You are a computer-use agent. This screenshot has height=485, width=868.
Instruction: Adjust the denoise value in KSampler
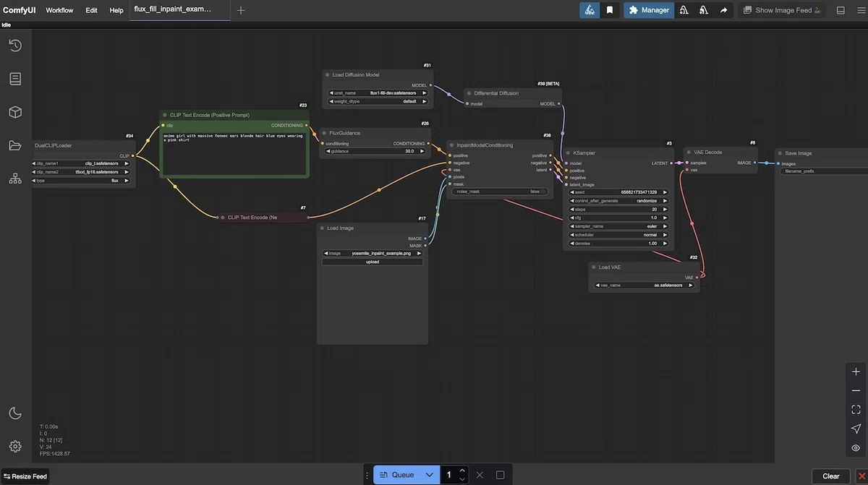(x=619, y=244)
